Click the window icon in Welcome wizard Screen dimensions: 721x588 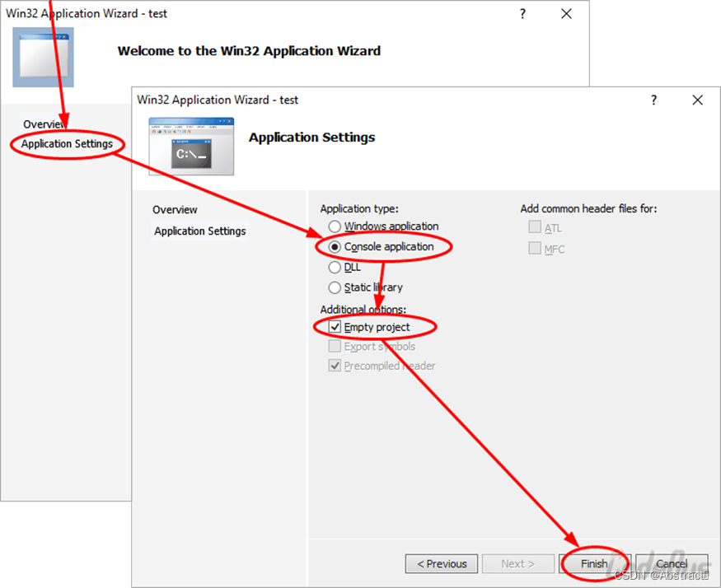pos(43,57)
